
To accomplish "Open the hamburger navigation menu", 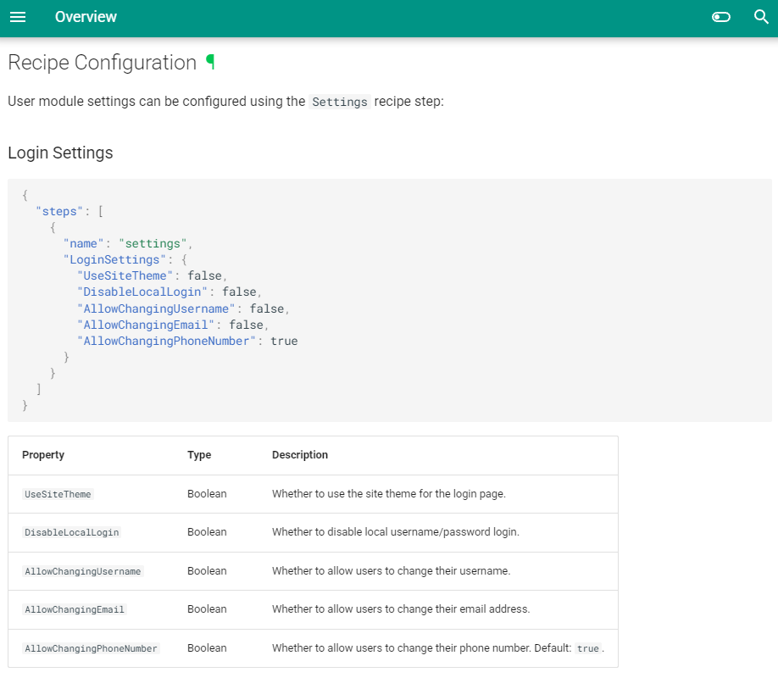I will pyautogui.click(x=18, y=17).
